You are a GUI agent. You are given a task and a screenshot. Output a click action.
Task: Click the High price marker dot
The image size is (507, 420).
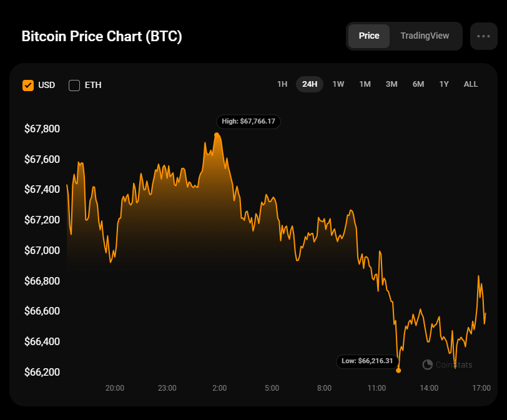217,135
